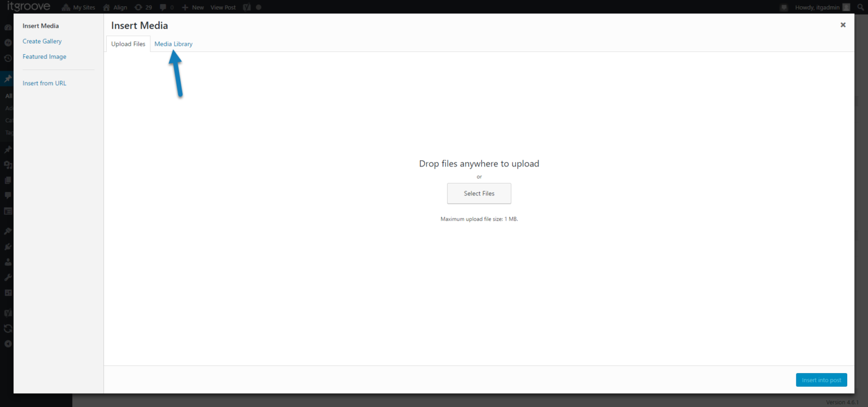
Task: Click the notification icon beside Howdy, itgadmin
Action: (784, 7)
